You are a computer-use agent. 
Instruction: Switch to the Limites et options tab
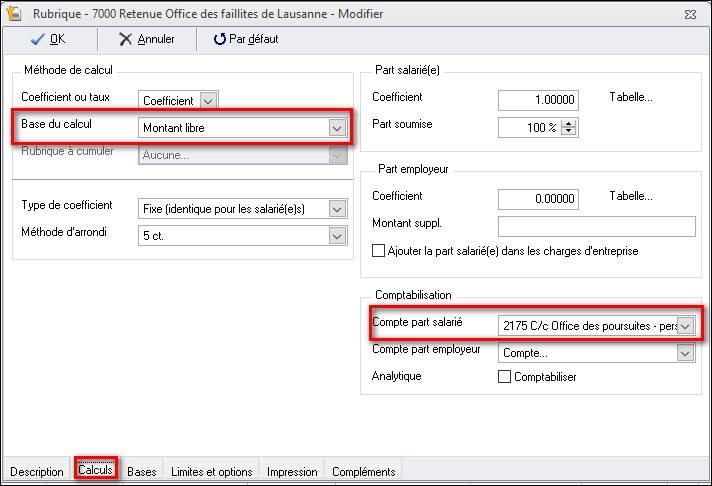point(211,471)
